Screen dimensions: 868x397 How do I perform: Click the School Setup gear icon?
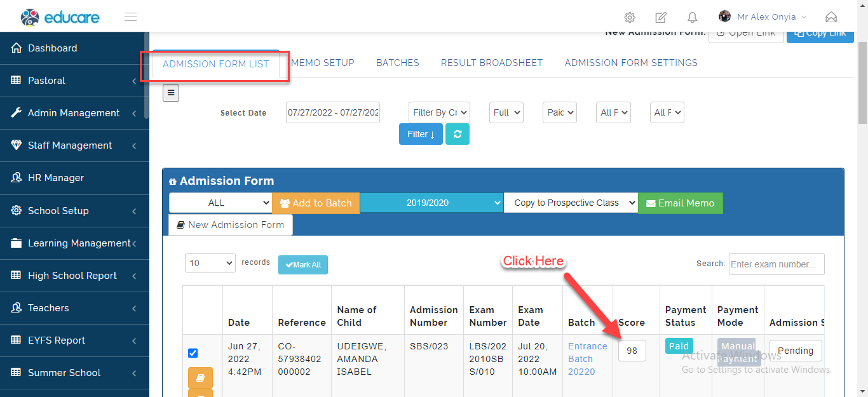click(x=17, y=211)
